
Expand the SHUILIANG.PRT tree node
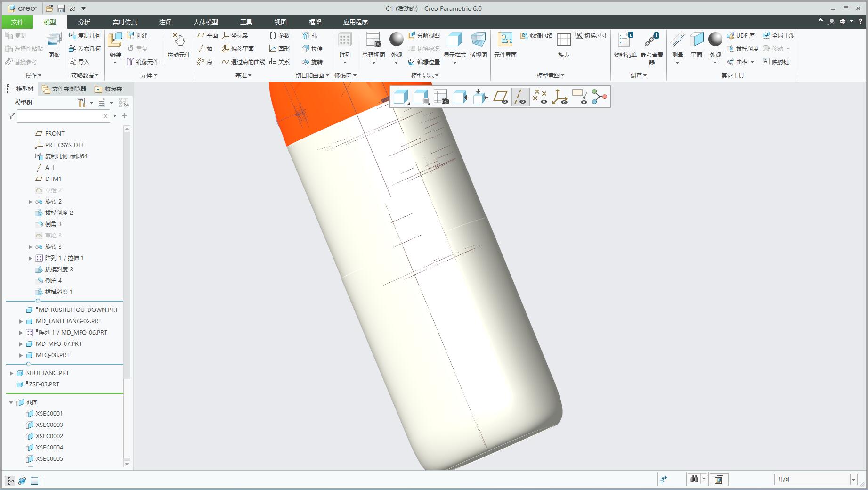click(11, 373)
